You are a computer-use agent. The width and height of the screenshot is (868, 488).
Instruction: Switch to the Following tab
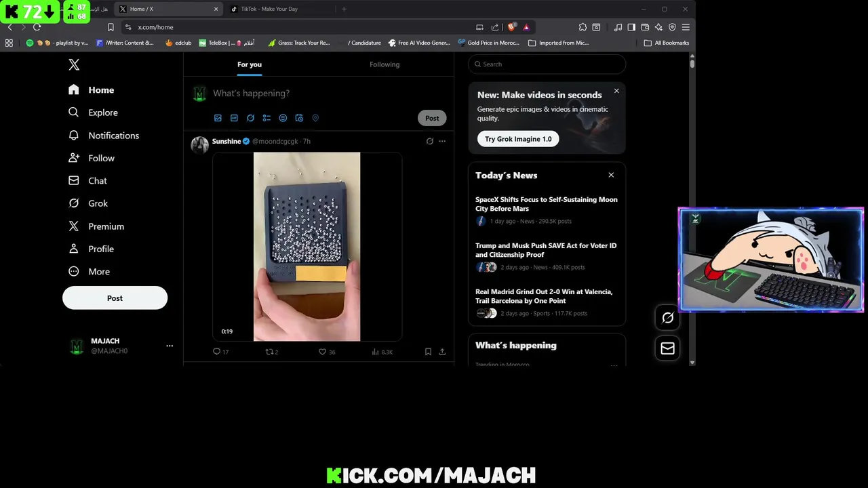(x=384, y=64)
